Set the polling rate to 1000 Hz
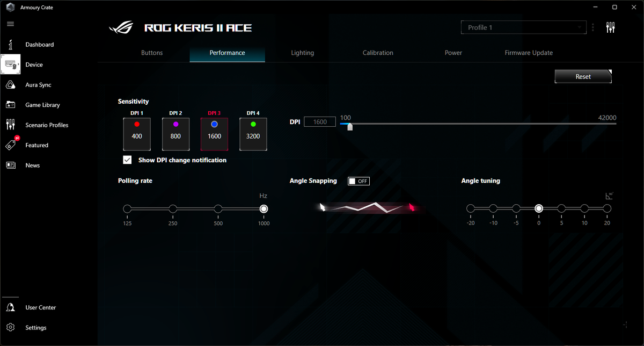 point(264,209)
